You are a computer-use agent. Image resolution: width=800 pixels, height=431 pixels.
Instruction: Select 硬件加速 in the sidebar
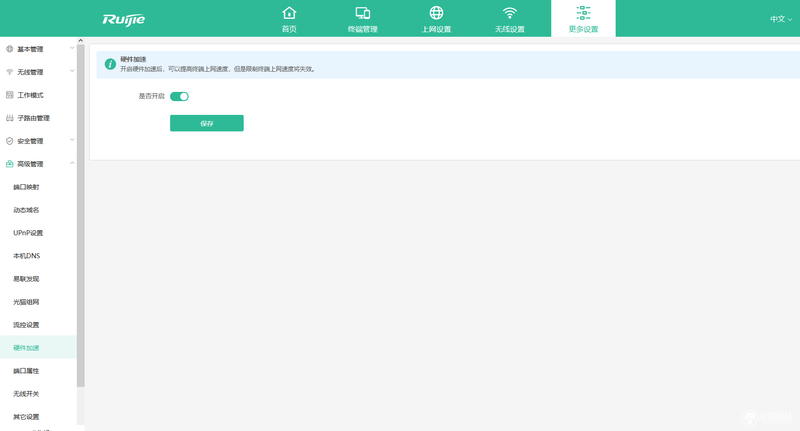tap(26, 348)
